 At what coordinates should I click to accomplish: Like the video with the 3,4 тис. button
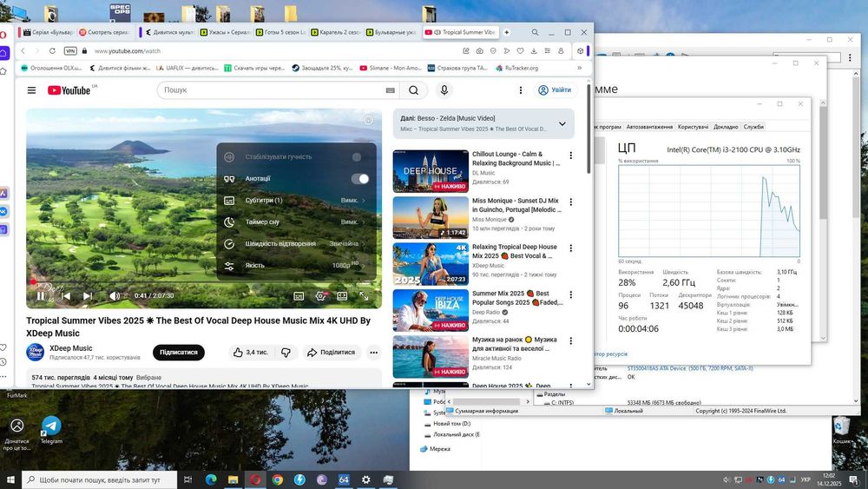250,353
